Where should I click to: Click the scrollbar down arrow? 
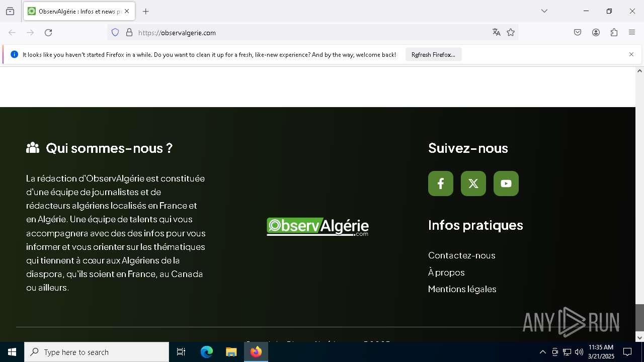[x=639, y=337]
